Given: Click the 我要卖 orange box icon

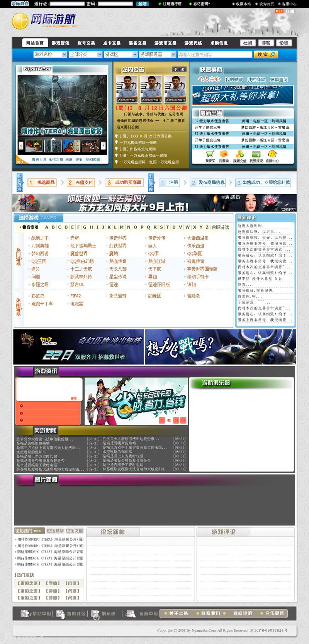Looking at the screenshot, I should [x=224, y=154].
